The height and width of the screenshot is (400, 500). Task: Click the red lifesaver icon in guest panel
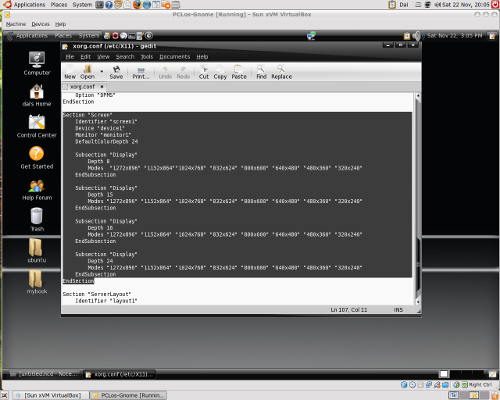click(115, 36)
